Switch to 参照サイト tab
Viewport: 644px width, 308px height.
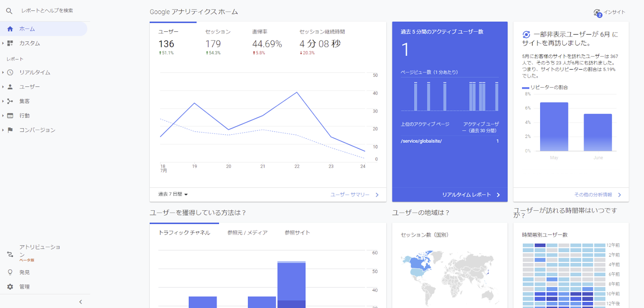click(297, 233)
